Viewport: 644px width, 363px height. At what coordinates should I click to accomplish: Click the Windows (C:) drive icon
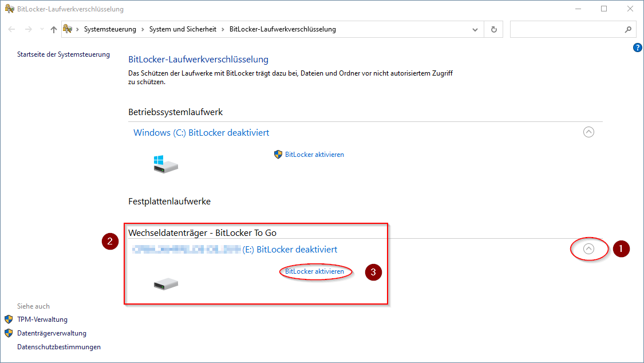point(166,164)
